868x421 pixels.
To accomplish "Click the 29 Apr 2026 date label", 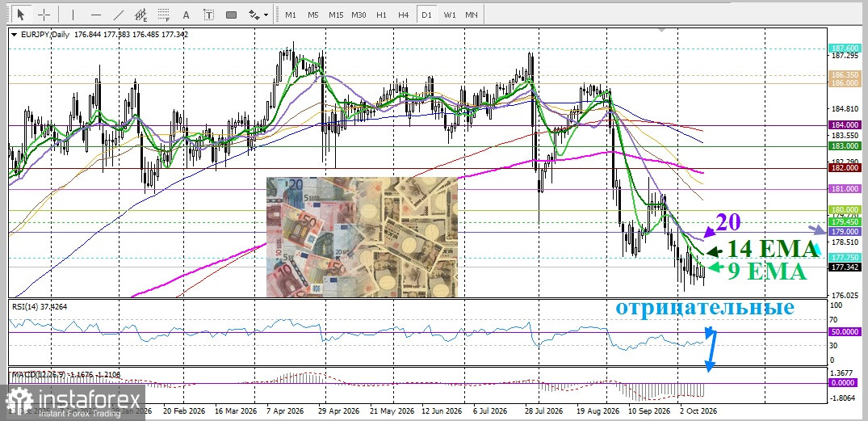I will click(341, 411).
